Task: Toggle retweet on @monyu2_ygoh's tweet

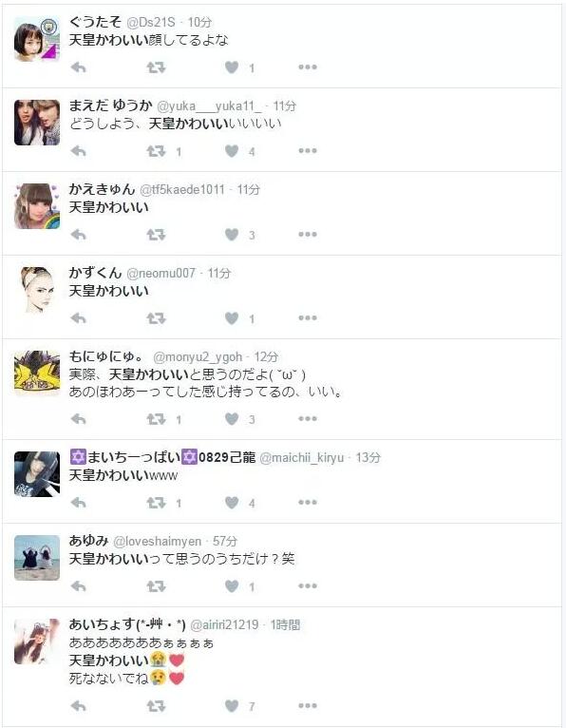Action: [x=156, y=419]
